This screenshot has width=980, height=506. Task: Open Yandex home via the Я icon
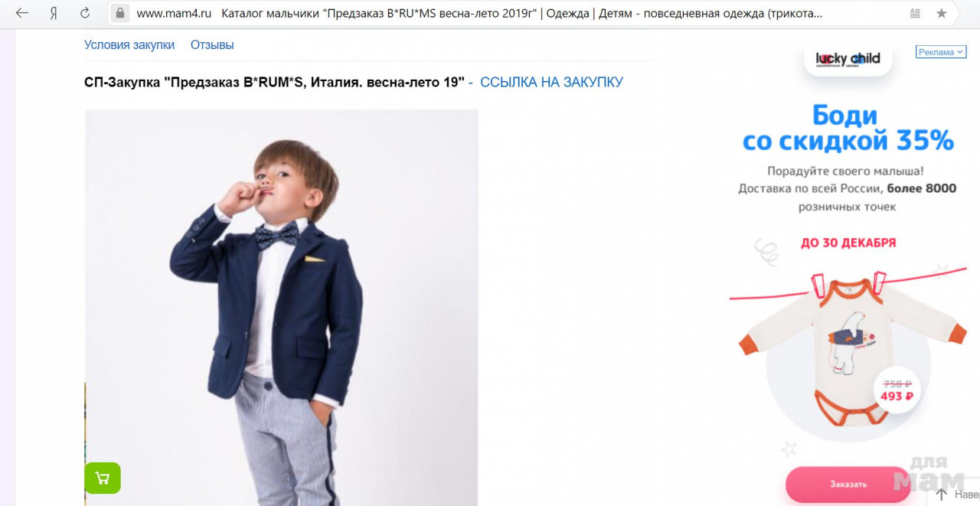(x=54, y=13)
